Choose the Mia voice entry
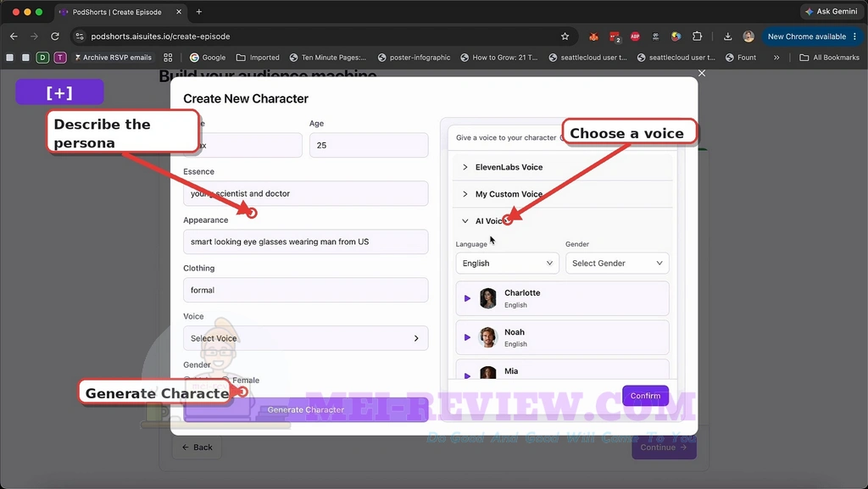 [x=563, y=370]
